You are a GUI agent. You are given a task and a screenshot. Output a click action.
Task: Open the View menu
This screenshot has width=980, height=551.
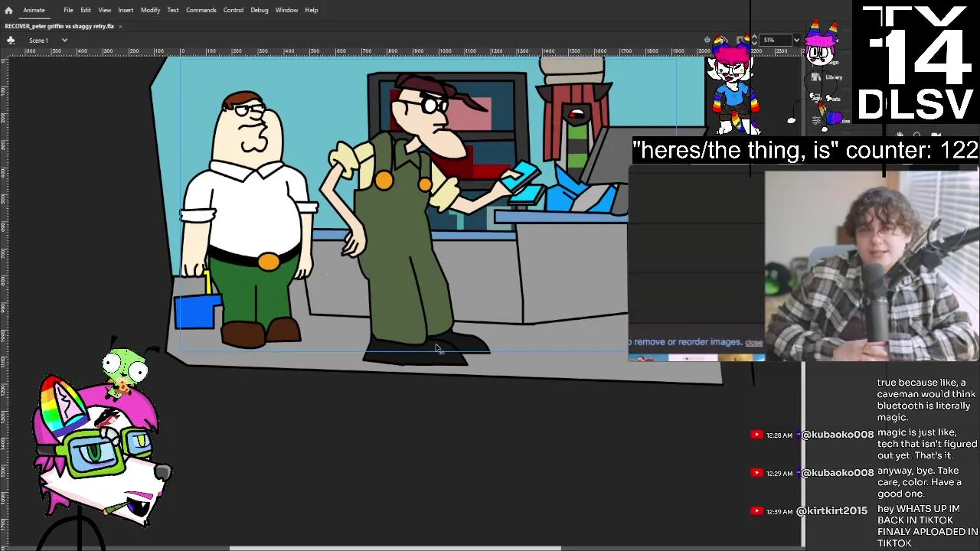pyautogui.click(x=105, y=10)
